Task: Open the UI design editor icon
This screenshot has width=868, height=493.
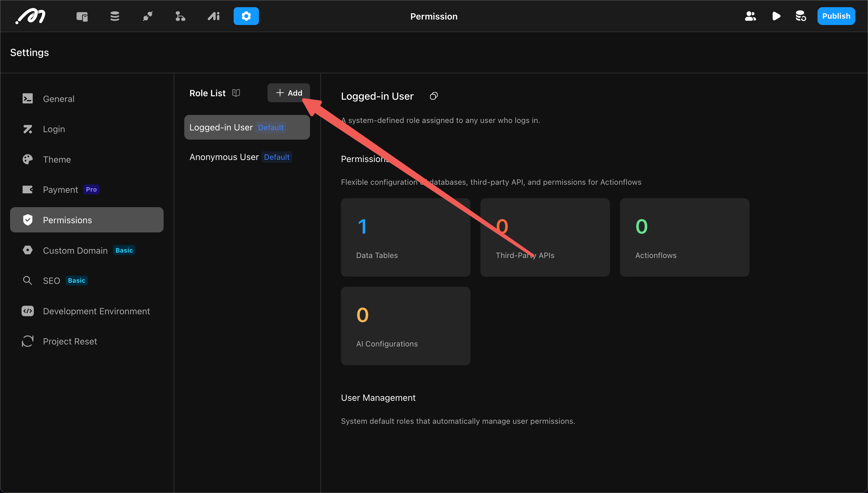Action: 82,16
